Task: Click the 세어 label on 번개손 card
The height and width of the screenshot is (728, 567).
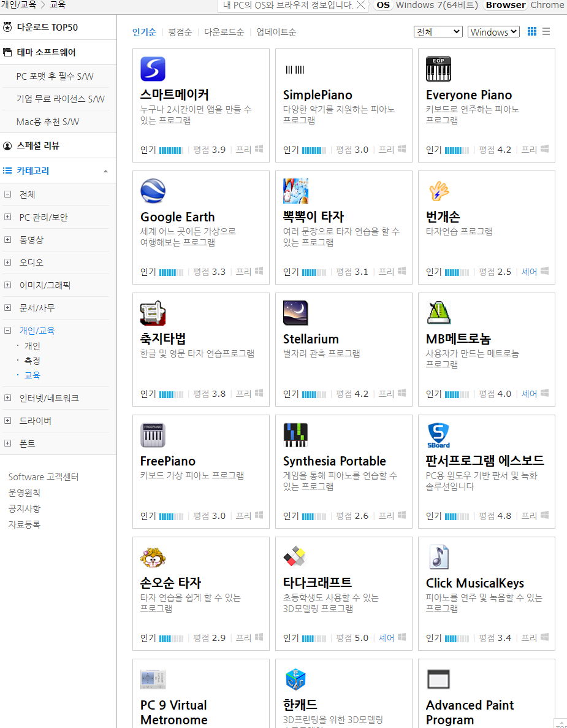Action: pyautogui.click(x=529, y=272)
